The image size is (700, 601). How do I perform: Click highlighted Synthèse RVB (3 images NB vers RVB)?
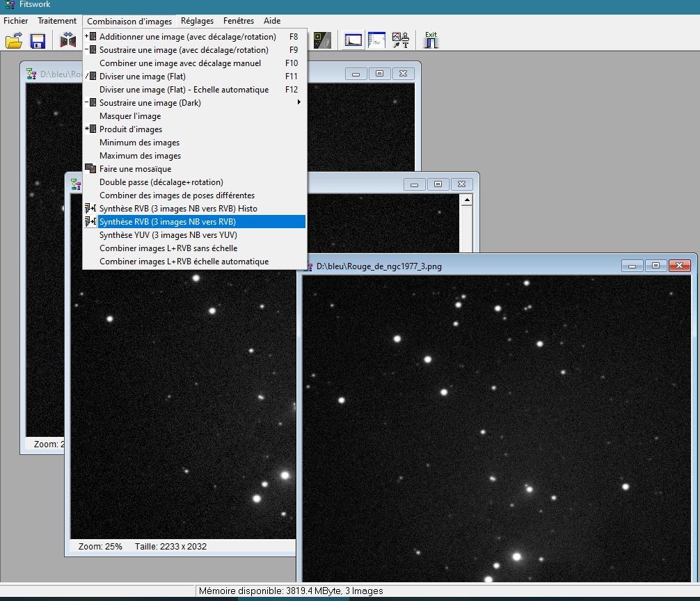195,222
